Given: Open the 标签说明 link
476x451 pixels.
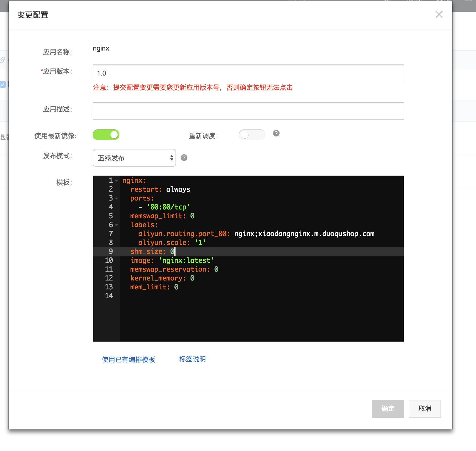Looking at the screenshot, I should click(x=192, y=359).
